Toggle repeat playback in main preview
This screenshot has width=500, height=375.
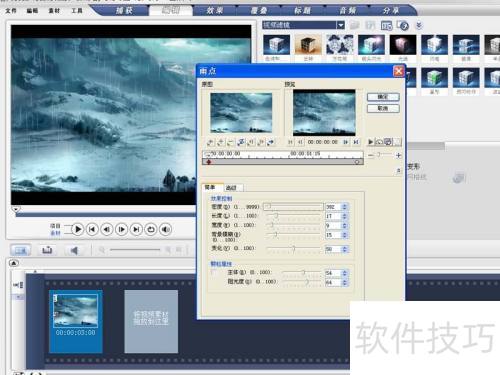pos(151,229)
